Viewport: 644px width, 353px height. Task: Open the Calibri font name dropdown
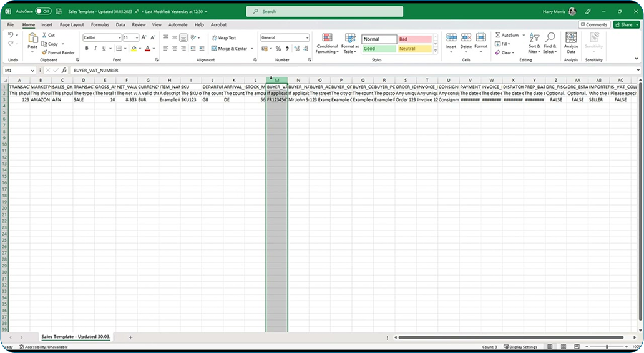pyautogui.click(x=119, y=38)
